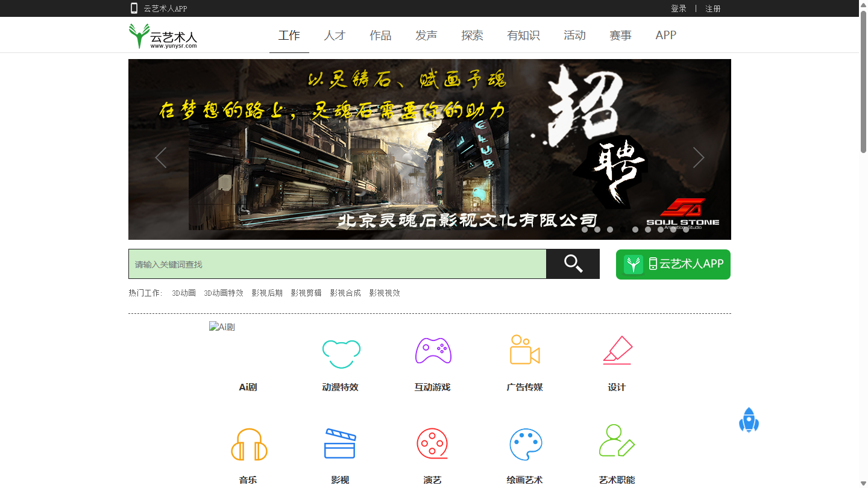The height and width of the screenshot is (488, 868).
Task: Open the 活动 tab
Action: tap(574, 36)
